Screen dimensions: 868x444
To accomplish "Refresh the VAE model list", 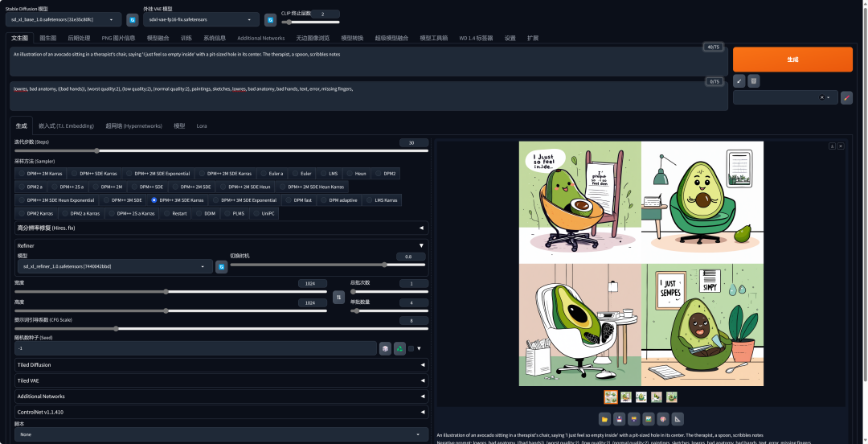I will (x=270, y=19).
